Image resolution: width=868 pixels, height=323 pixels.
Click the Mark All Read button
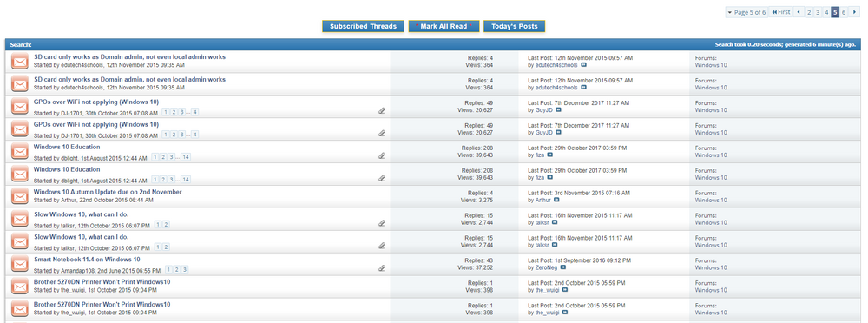[444, 27]
